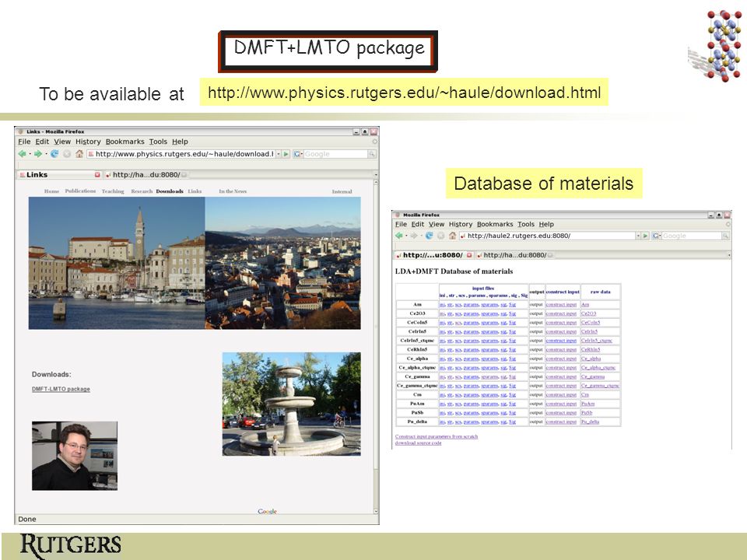Open tab list dropdown in the Links window
747x560 pixels.
[x=376, y=175]
